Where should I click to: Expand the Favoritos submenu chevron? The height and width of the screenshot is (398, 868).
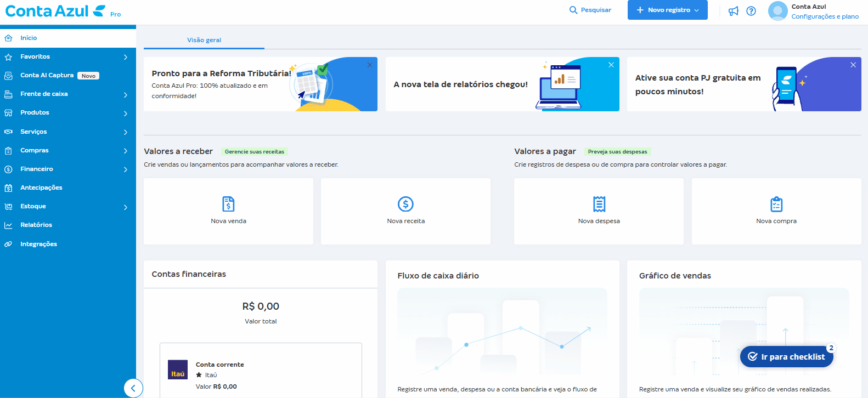click(x=126, y=57)
